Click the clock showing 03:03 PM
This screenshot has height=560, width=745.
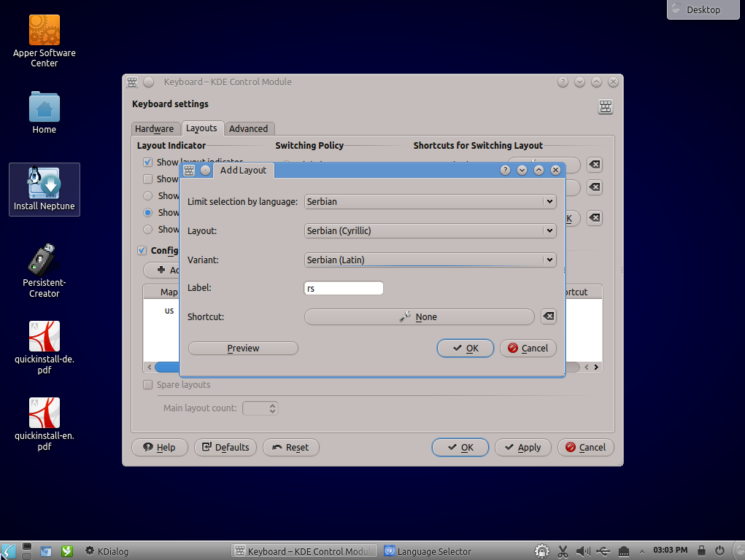670,550
